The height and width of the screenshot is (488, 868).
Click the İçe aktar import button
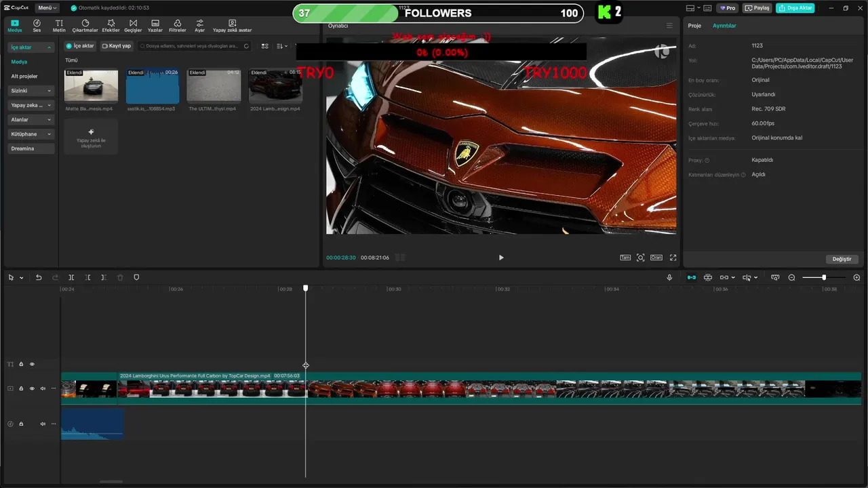80,46
